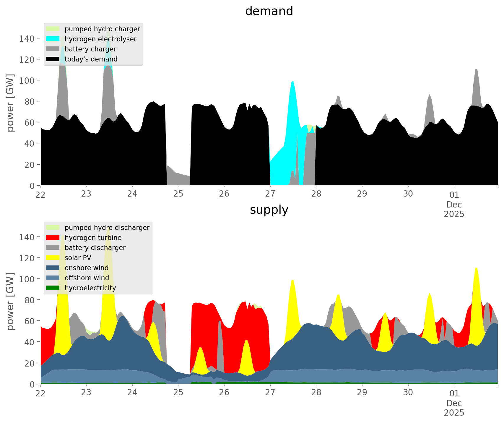The image size is (504, 423).
Task: Click the onshore wind legend label
Action: pyautogui.click(x=87, y=268)
